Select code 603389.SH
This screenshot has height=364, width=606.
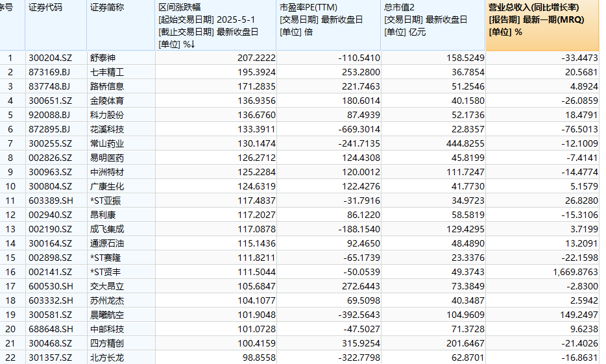[51, 201]
